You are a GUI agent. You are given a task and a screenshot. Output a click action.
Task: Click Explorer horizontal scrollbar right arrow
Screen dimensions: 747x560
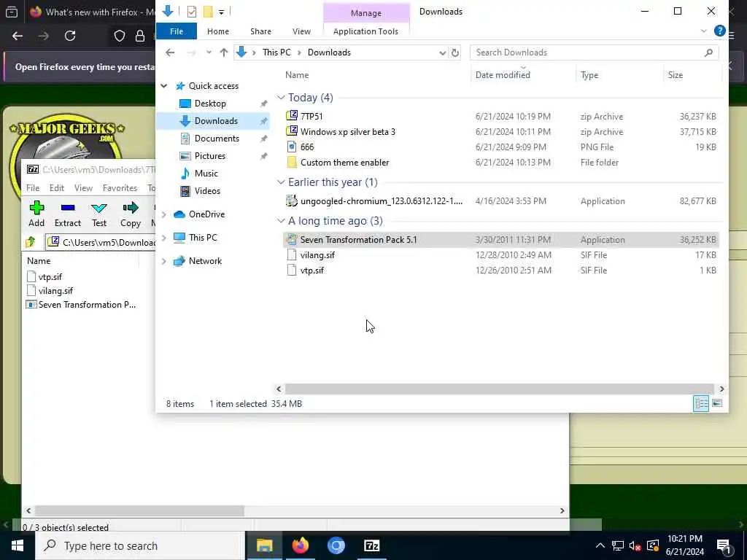click(721, 389)
